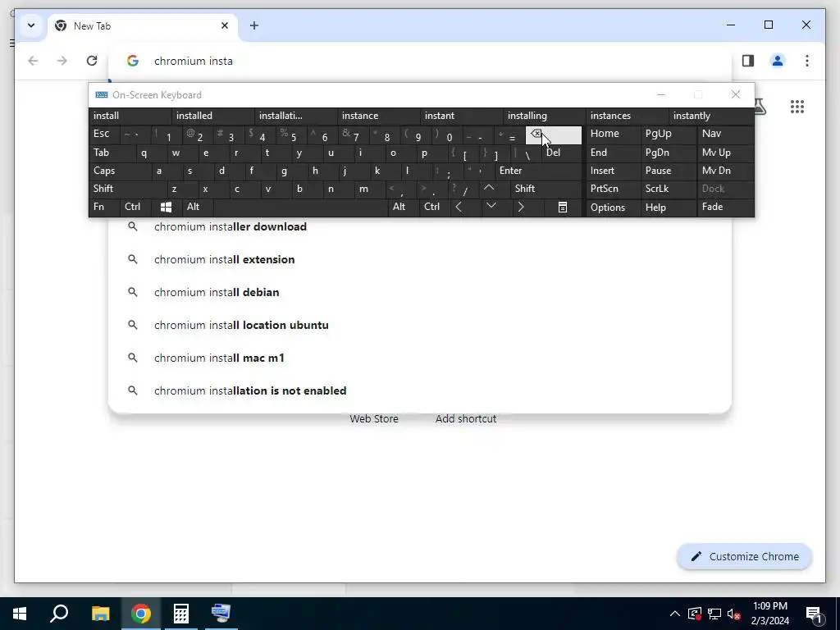Toggle the left Shift key
840x630 pixels.
[x=127, y=189]
